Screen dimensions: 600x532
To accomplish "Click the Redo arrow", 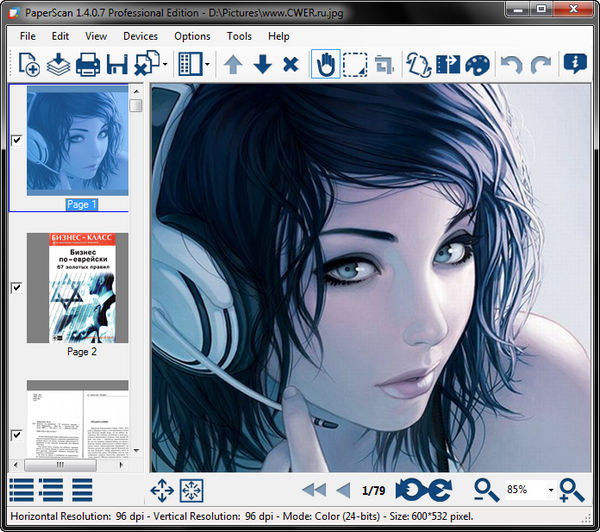I will tap(541, 64).
